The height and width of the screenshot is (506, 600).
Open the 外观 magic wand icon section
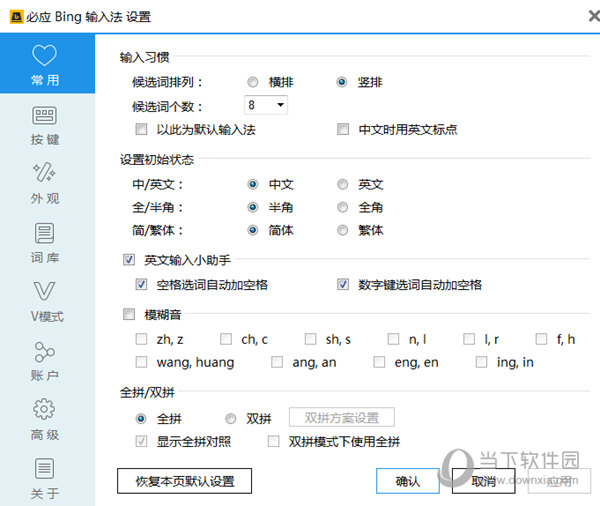pyautogui.click(x=45, y=184)
